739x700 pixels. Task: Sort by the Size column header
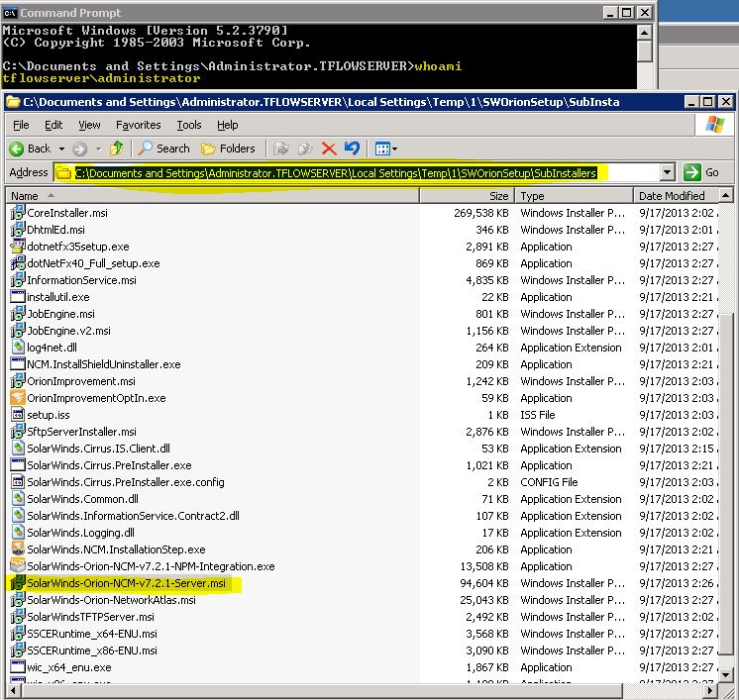pos(467,195)
